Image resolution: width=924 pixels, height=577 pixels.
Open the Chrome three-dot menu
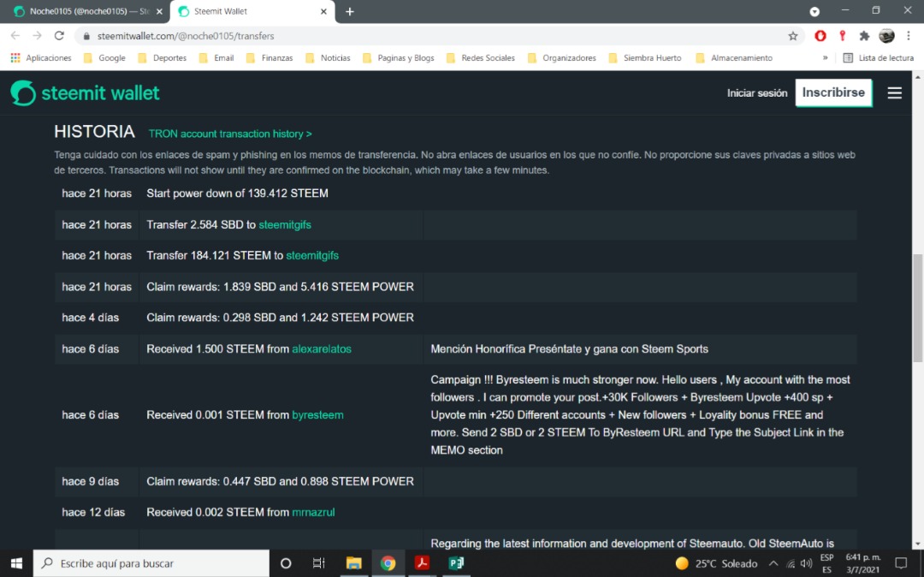tap(908, 36)
